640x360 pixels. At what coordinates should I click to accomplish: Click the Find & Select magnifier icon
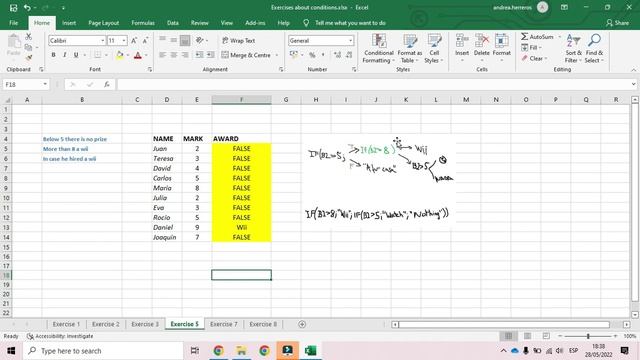click(x=594, y=41)
